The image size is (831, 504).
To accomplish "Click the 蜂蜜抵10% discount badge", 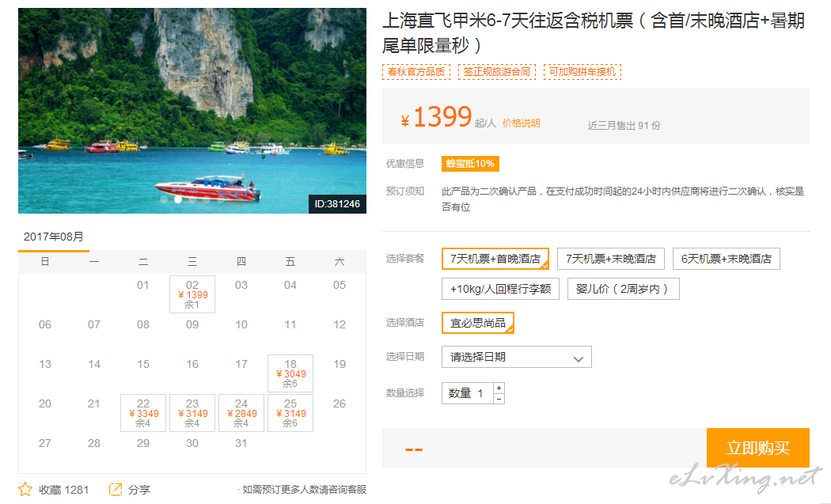I will tap(470, 164).
